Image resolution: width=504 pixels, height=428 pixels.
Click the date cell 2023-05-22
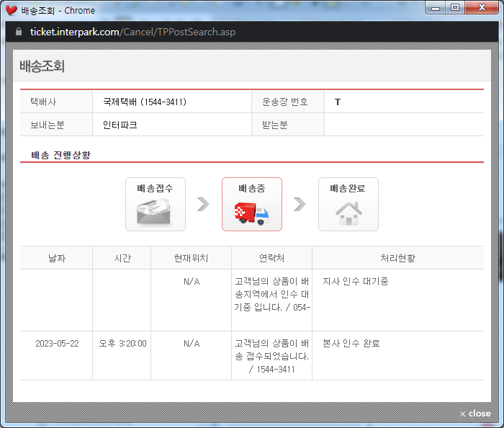57,344
